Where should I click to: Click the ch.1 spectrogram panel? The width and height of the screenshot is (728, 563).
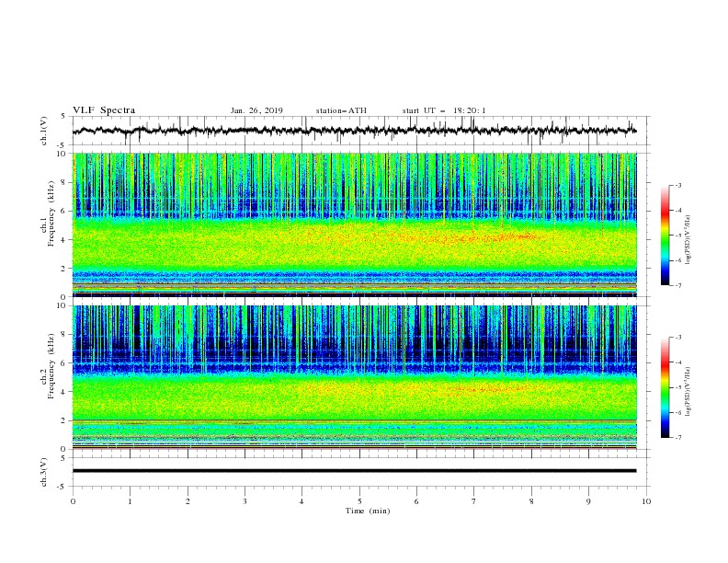tap(355, 224)
